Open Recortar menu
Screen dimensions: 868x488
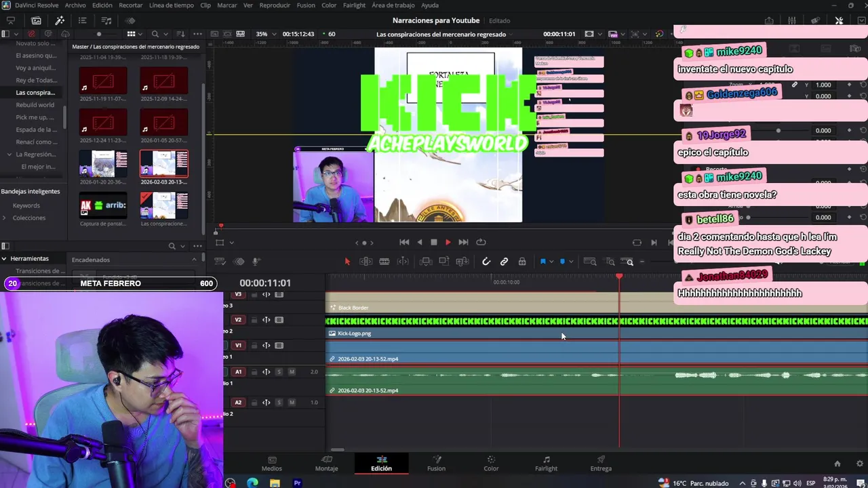131,5
